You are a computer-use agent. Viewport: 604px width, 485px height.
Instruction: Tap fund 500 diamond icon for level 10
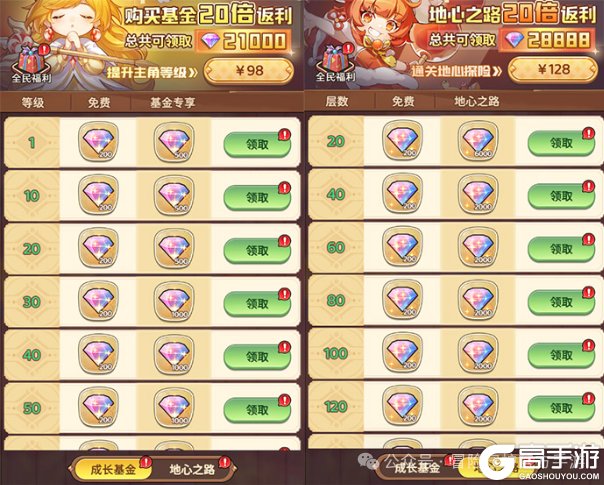(x=174, y=195)
